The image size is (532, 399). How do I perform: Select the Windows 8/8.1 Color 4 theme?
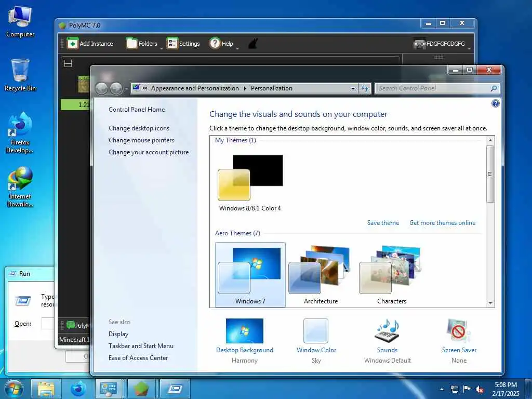(250, 183)
